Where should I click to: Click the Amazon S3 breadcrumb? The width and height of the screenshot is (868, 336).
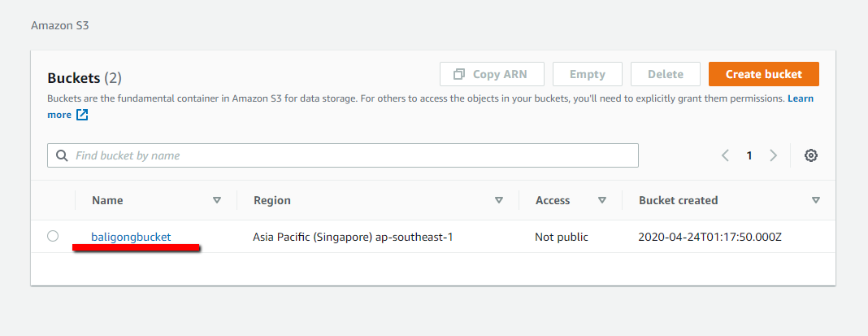coord(59,25)
